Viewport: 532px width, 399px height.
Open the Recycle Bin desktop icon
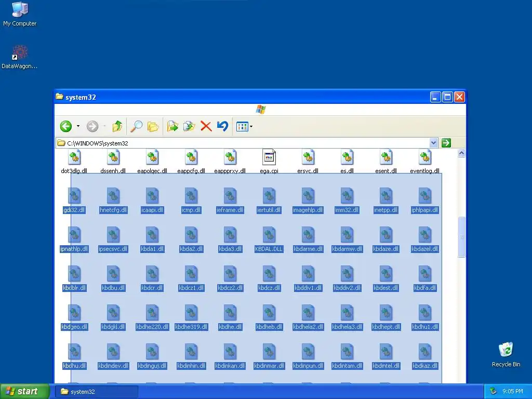pos(506,355)
